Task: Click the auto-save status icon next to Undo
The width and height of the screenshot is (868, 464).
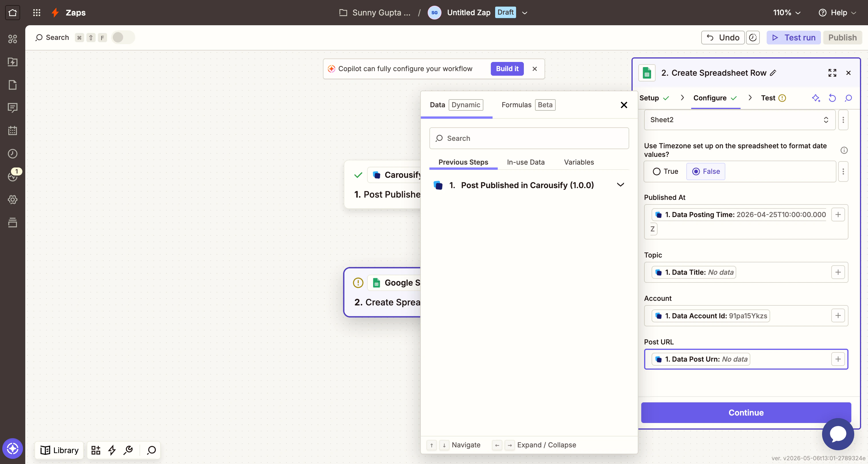Action: pyautogui.click(x=753, y=37)
